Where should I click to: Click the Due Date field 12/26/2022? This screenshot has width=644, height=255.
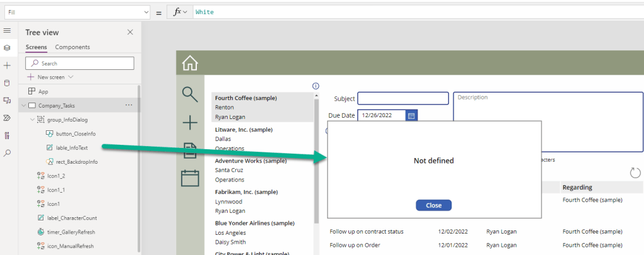pyautogui.click(x=382, y=116)
